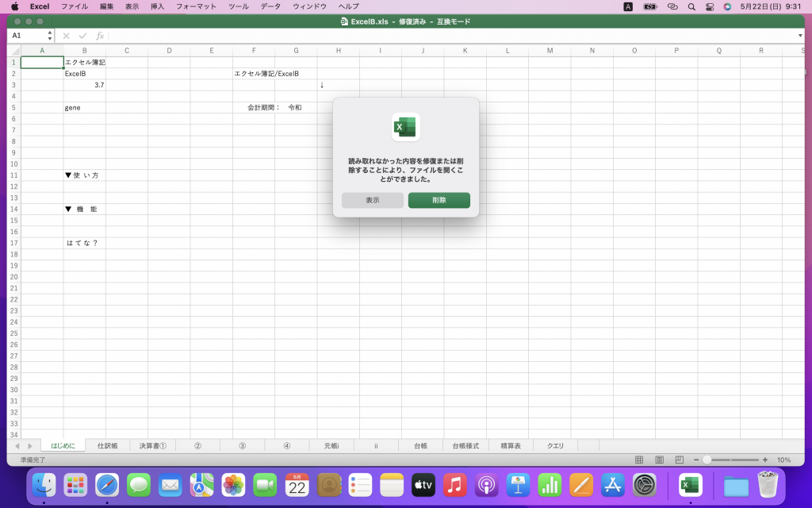Click the 表示 button in the repair dialog
The width and height of the screenshot is (812, 508).
372,200
